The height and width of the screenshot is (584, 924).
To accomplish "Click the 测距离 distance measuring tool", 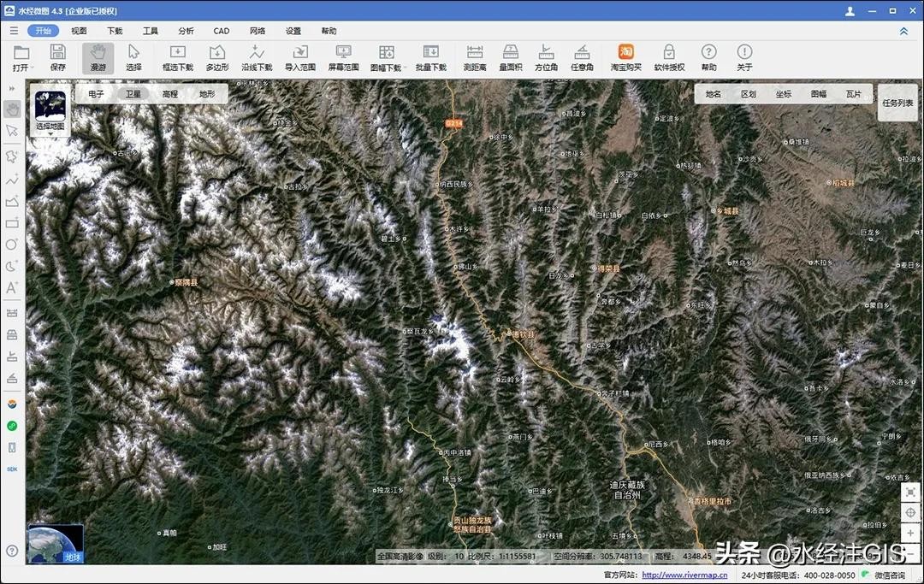I will (x=475, y=57).
